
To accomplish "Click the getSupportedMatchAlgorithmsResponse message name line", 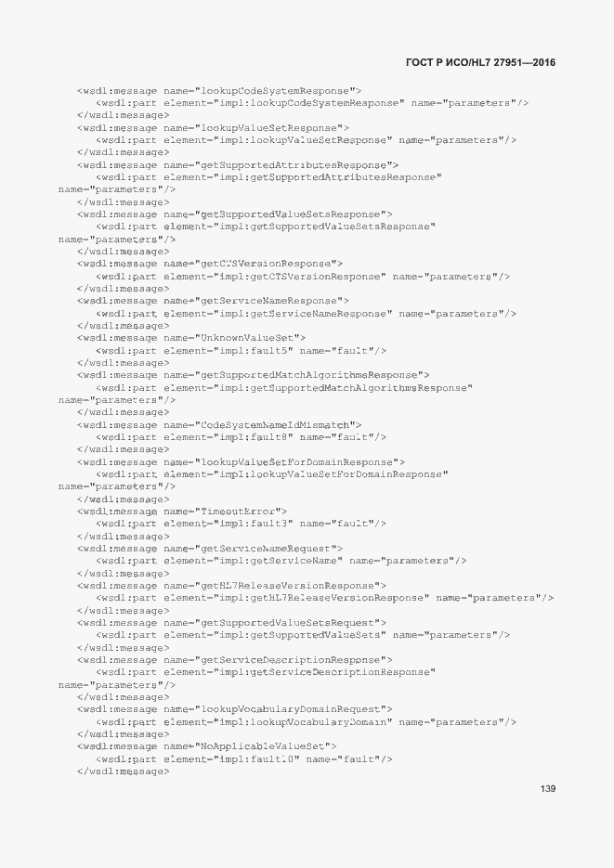I will click(x=253, y=375).
